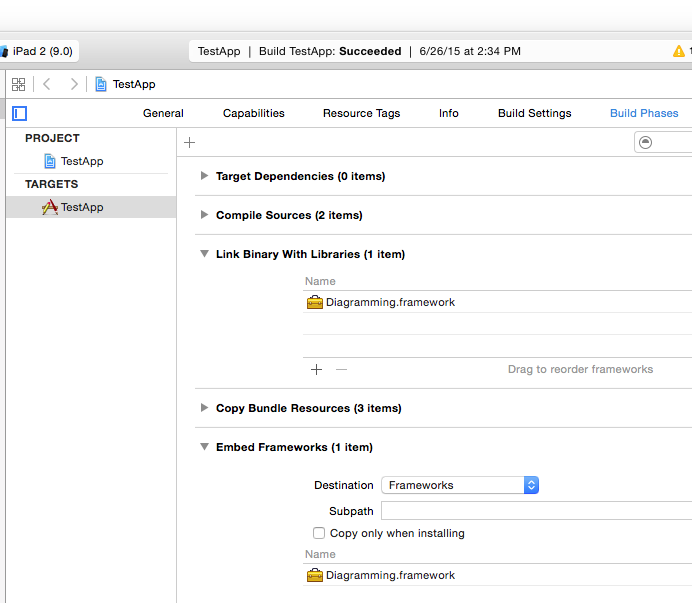Select Diagramming.framework in Link Binary list
692x603 pixels.
point(390,302)
